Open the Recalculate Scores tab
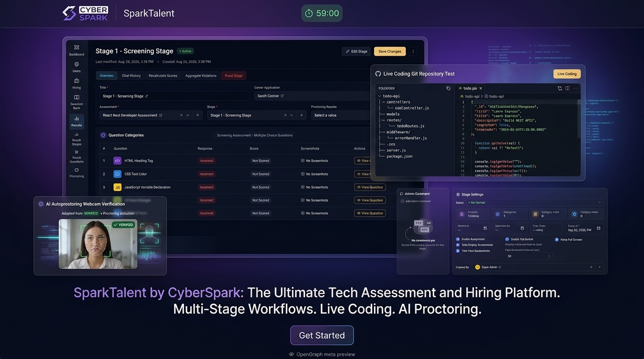This screenshot has height=359, width=644. (x=163, y=76)
